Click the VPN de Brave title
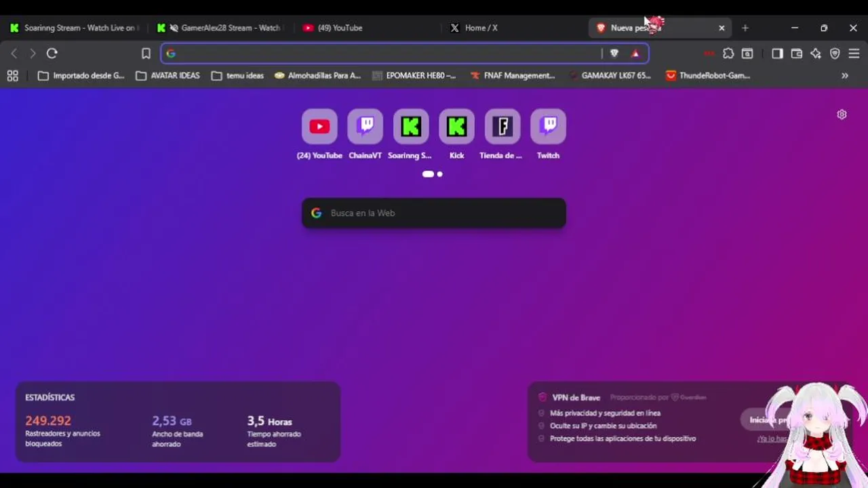This screenshot has width=868, height=488. tap(576, 398)
